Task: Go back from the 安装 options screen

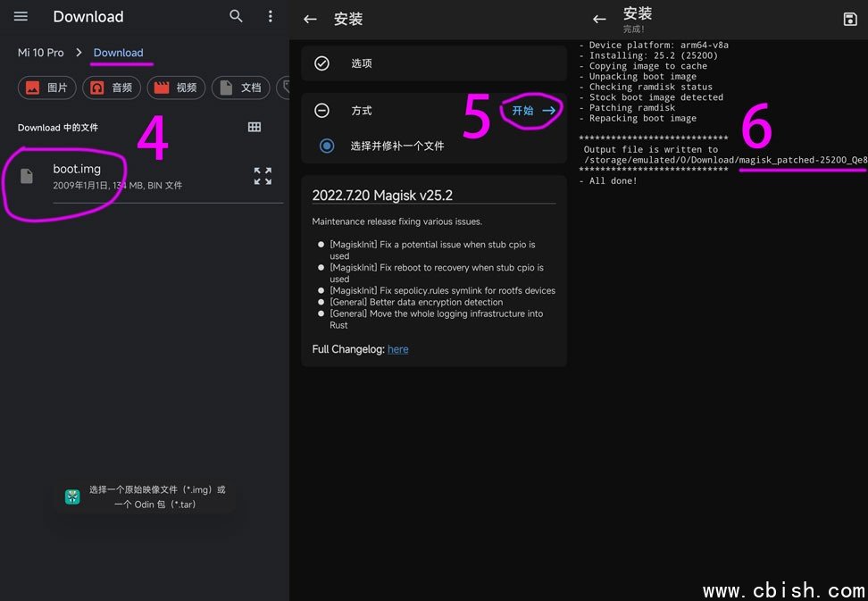Action: point(310,20)
